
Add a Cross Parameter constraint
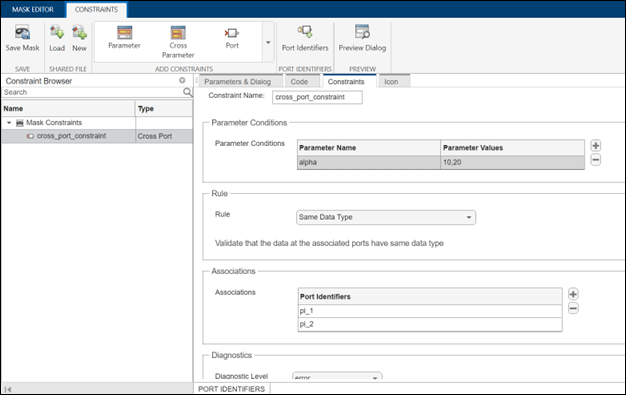pos(178,42)
